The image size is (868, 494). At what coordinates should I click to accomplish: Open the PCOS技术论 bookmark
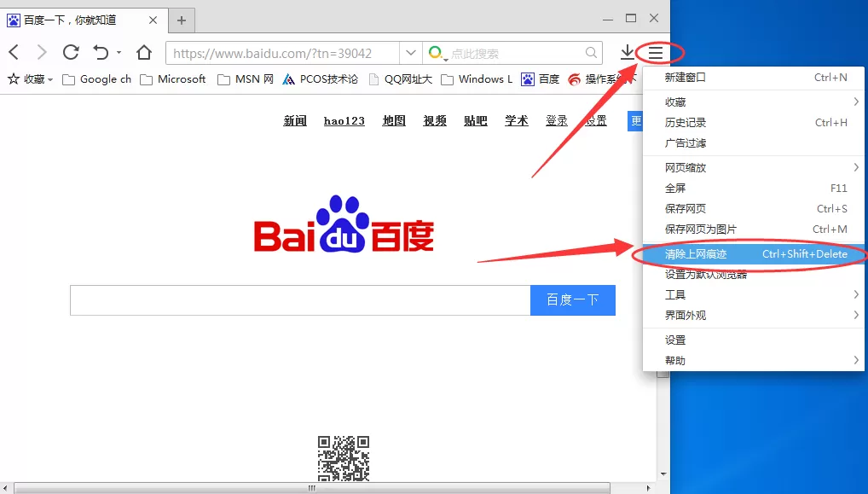pyautogui.click(x=320, y=79)
